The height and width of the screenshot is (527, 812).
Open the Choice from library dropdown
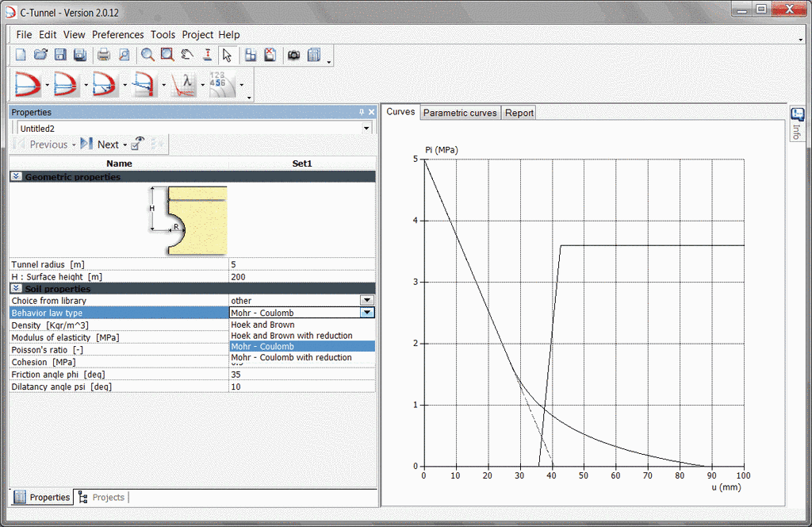pos(366,300)
